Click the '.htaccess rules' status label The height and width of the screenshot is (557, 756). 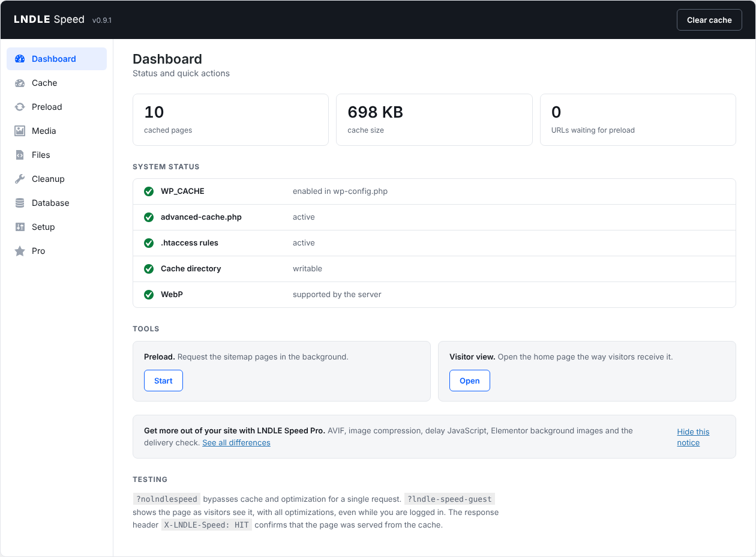click(190, 243)
